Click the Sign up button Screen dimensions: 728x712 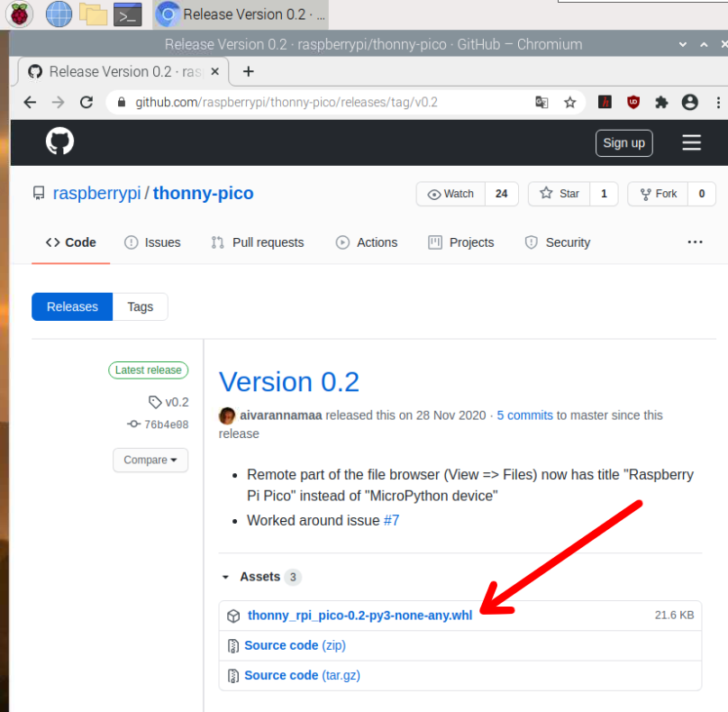pos(624,143)
